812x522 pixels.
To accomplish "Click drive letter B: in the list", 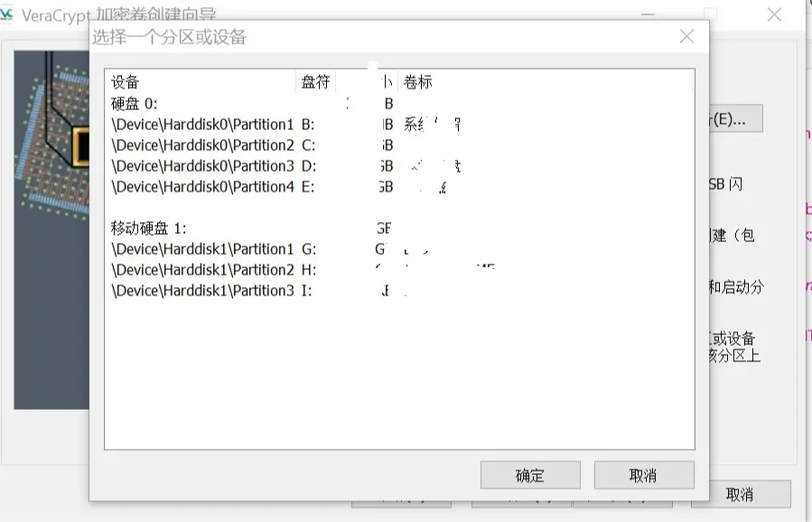I will pos(308,125).
